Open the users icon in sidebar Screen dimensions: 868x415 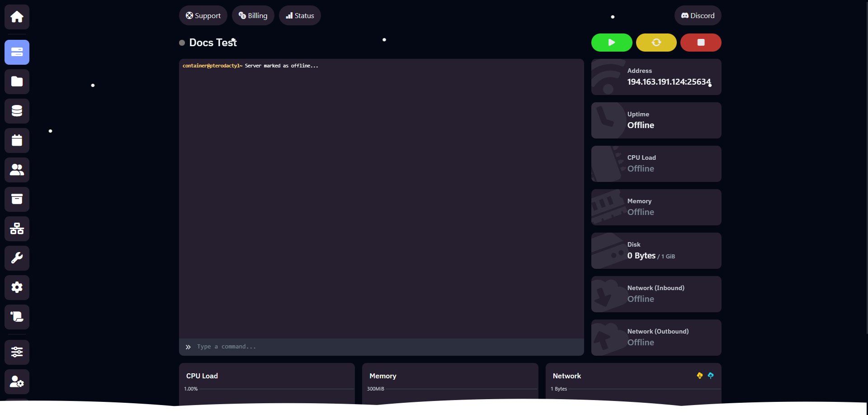(17, 170)
